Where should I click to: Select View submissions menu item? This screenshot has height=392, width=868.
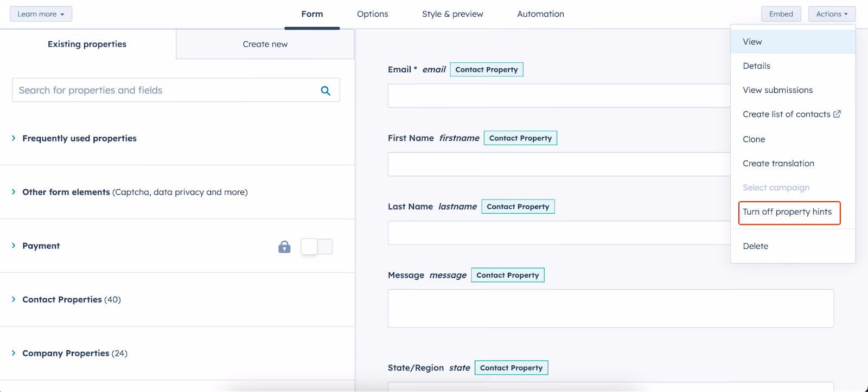[x=793, y=90]
